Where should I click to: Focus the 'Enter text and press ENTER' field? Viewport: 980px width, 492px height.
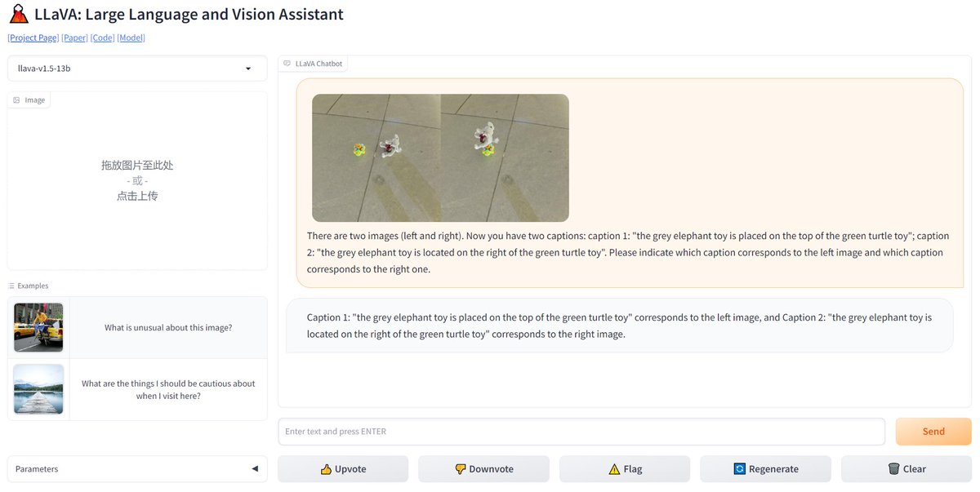581,432
